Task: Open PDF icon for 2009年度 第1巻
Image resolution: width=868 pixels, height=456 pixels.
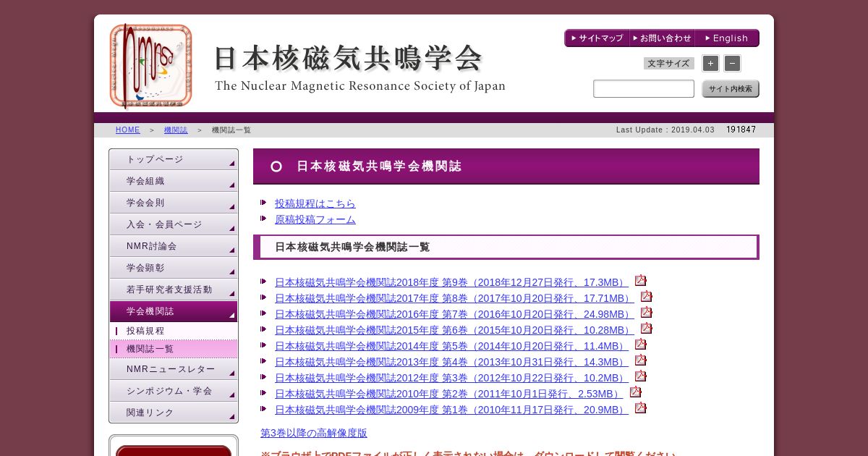Action: 640,408
